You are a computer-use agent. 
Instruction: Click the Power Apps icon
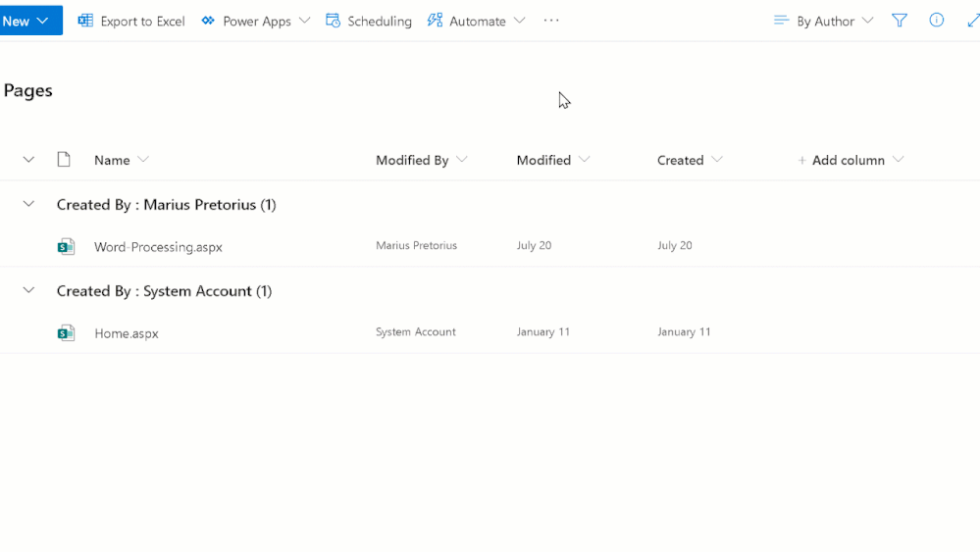click(208, 21)
